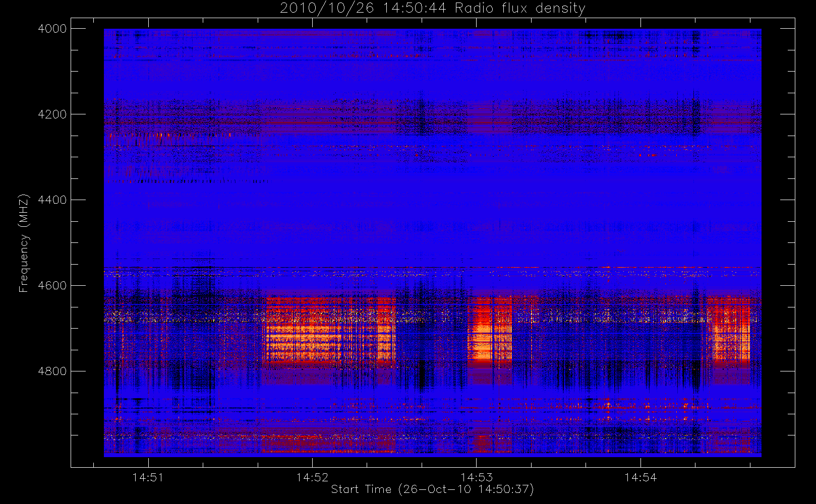This screenshot has height=504, width=816.
Task: Click the 14:51 time tick label
Action: tap(148, 477)
